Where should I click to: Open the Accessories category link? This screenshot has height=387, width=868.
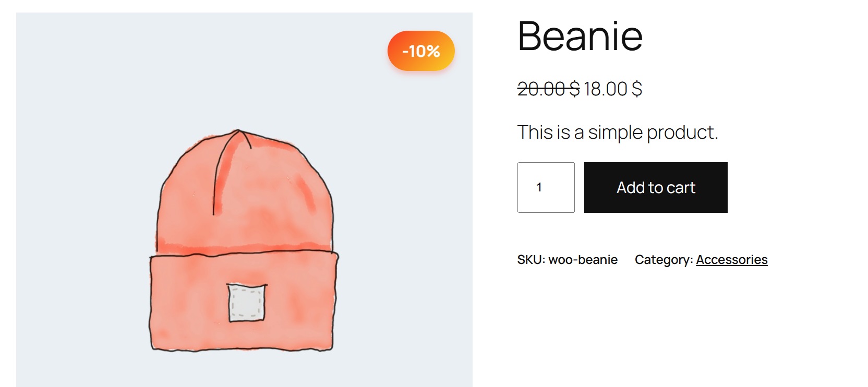pos(731,260)
